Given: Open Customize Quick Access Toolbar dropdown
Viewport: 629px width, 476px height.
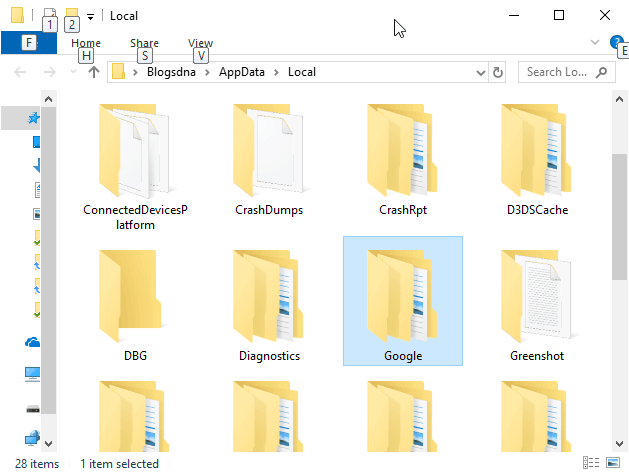Looking at the screenshot, I should [x=91, y=16].
